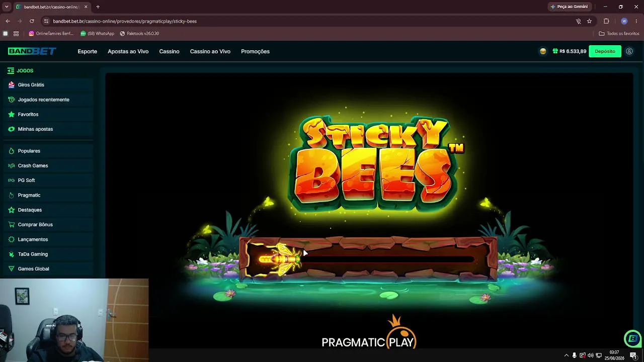Open the Paletools v26.0.30 bookmark

click(139, 34)
